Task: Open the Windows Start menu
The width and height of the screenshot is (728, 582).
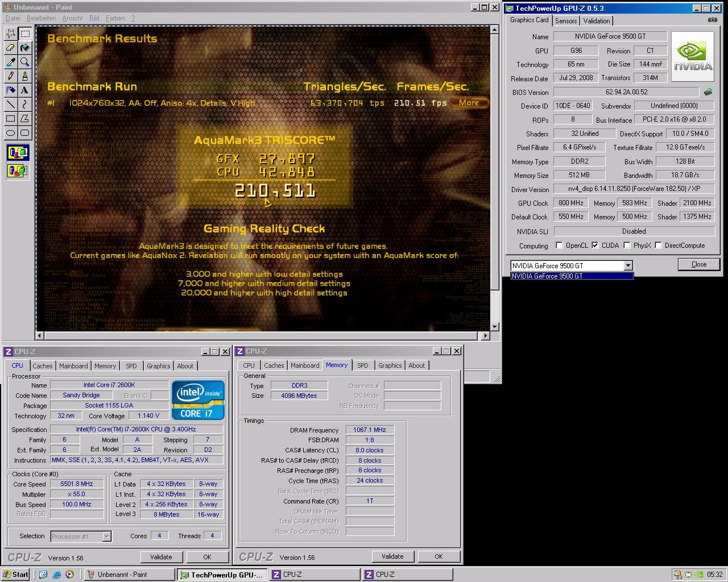Action: [x=15, y=575]
